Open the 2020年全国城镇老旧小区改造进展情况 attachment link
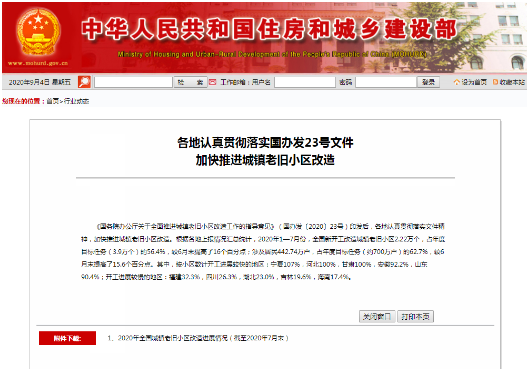527x369 pixels. click(x=203, y=338)
